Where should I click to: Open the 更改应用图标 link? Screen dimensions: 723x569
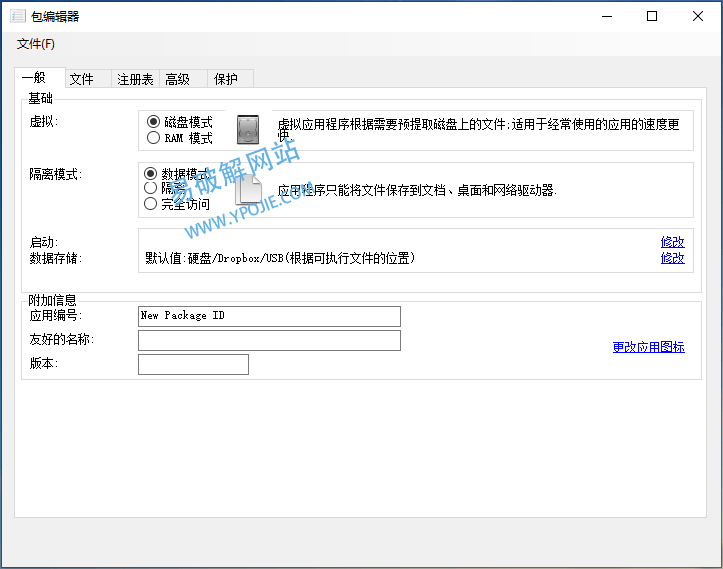pyautogui.click(x=648, y=347)
